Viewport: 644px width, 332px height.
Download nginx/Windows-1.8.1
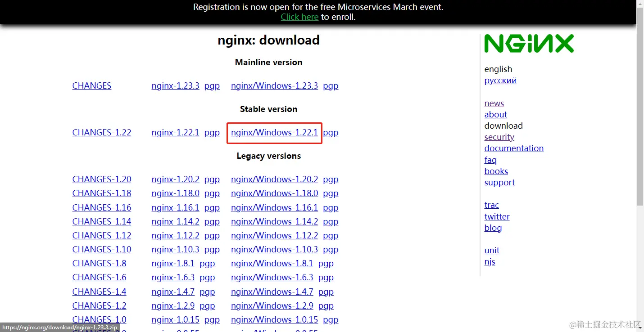coord(272,264)
